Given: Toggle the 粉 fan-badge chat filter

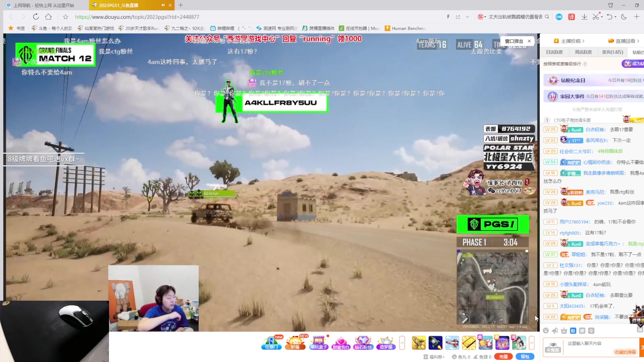Looking at the screenshot, I should click(573, 331).
